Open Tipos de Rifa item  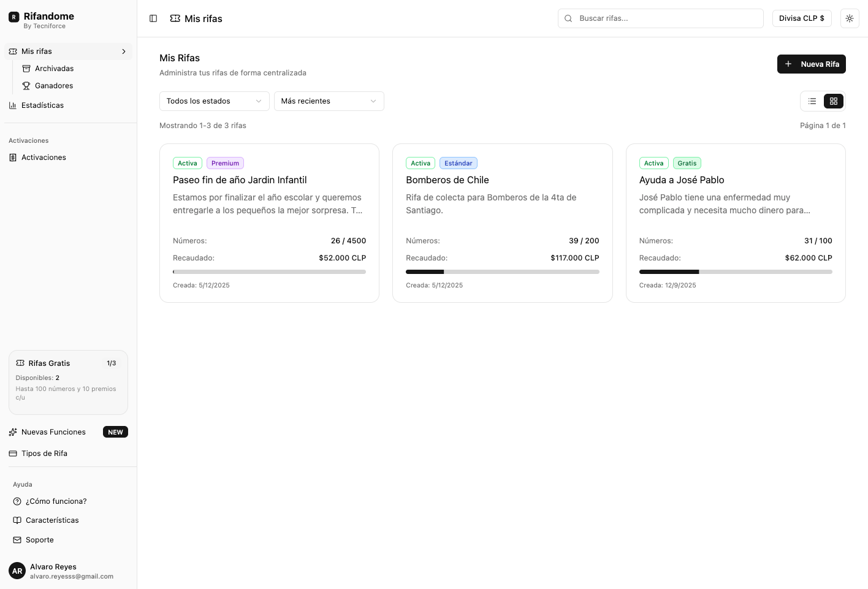(x=44, y=454)
